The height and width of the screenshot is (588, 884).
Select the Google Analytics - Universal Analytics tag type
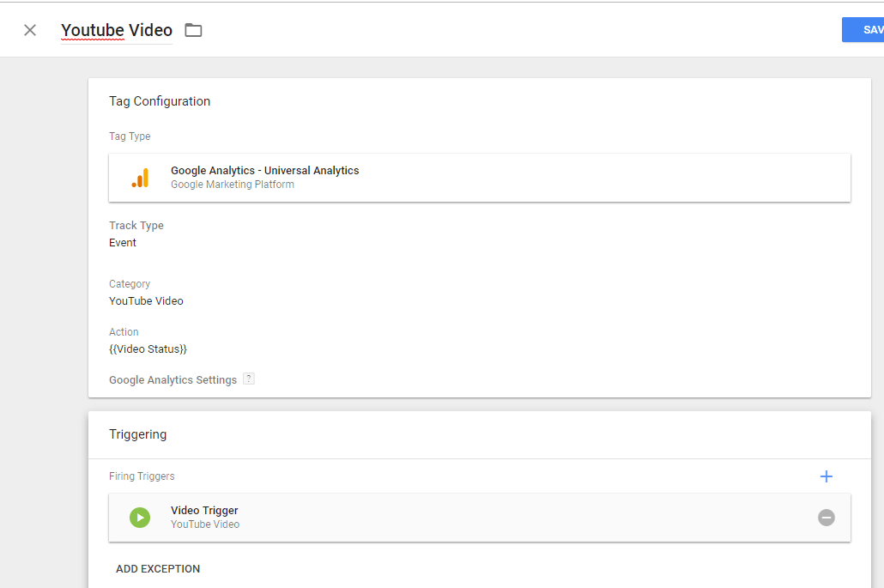[264, 171]
